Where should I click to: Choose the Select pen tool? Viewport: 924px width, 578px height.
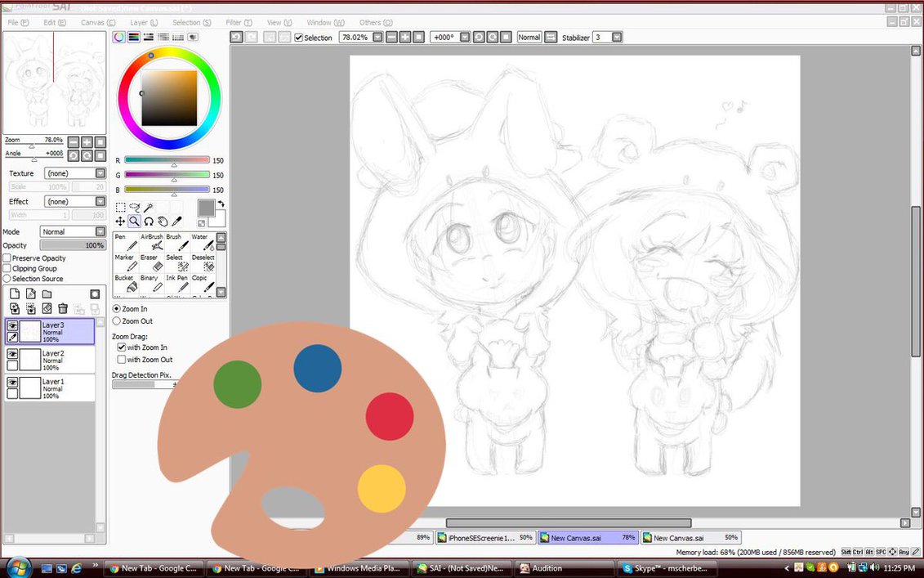click(x=176, y=262)
